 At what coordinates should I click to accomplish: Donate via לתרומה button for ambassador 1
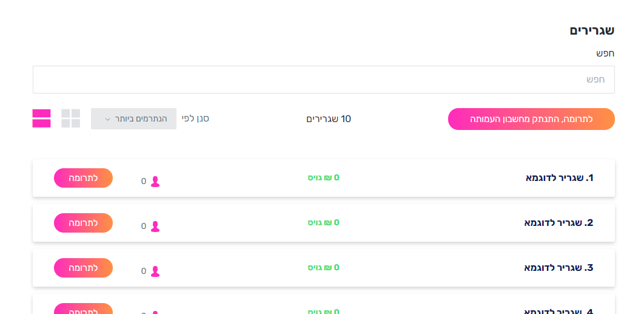(83, 178)
